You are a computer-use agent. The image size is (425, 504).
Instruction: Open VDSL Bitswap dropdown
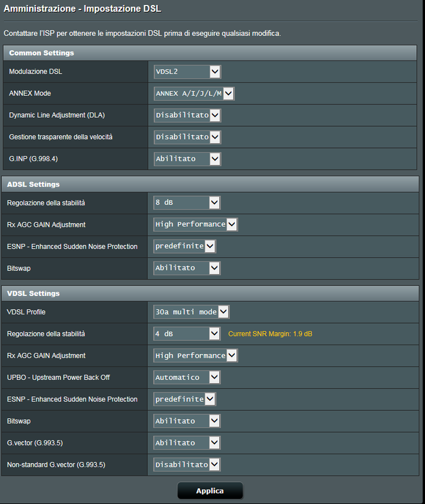tap(187, 421)
